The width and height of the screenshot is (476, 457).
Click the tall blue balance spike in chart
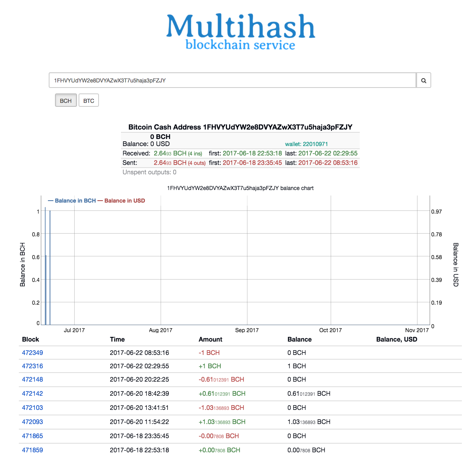pyautogui.click(x=45, y=267)
